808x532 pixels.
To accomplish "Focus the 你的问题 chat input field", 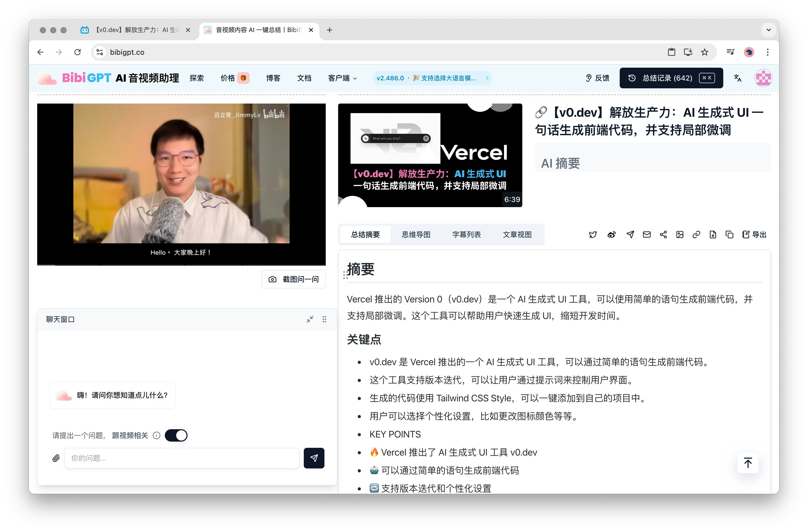I will point(182,458).
